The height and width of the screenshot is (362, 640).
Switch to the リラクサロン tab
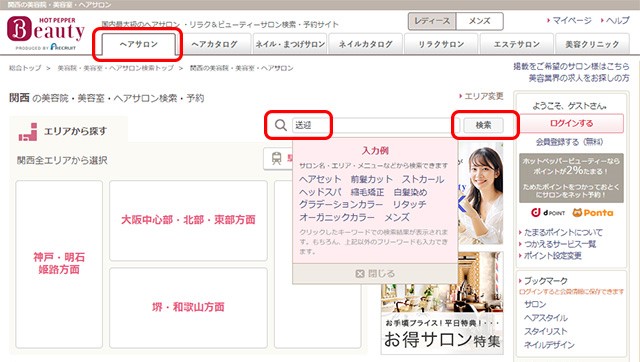pos(441,44)
